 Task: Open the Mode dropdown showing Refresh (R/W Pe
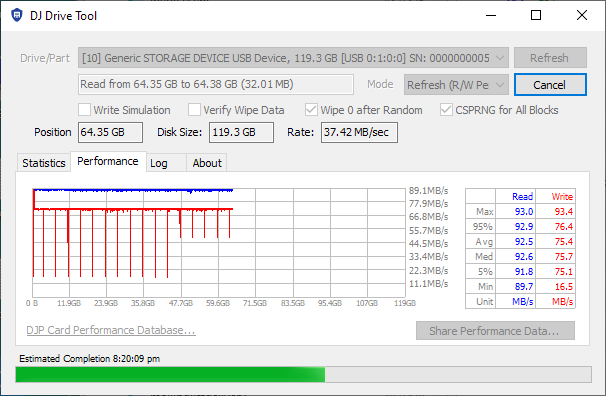click(456, 85)
